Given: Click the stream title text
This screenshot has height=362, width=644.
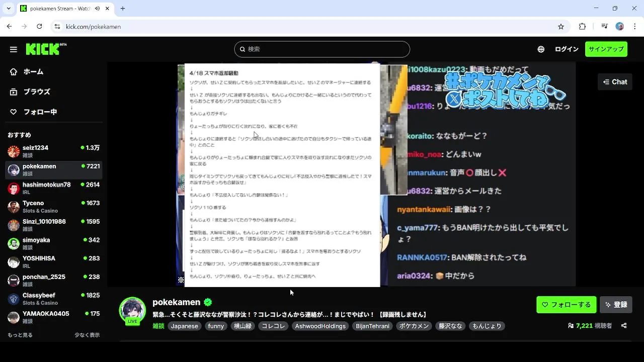Looking at the screenshot, I should 290,315.
